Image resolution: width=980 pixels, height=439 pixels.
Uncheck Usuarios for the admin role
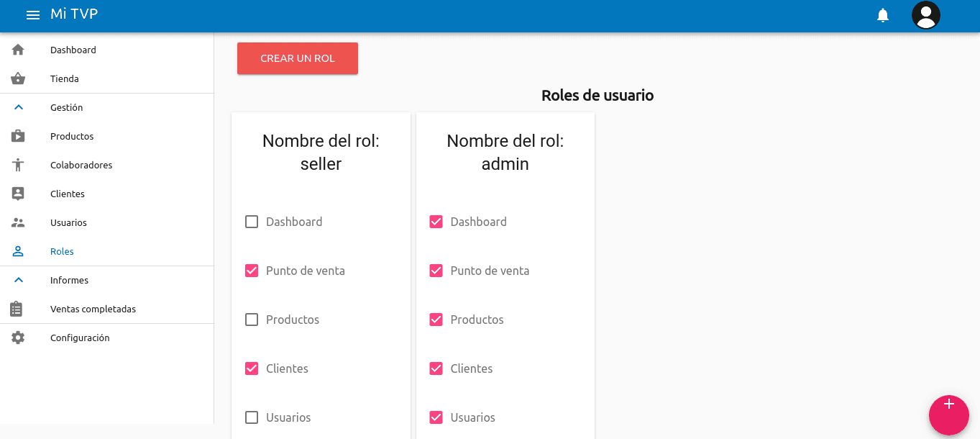pos(436,417)
